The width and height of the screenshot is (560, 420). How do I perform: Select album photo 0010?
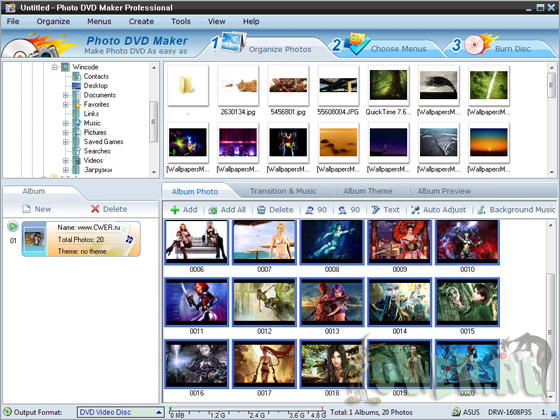click(x=468, y=242)
